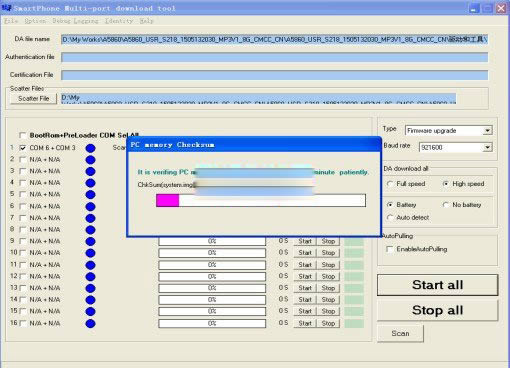Screen dimensions: 510x368
Task: Click the PC memory Checksum dialog title
Action: pyautogui.click(x=172, y=145)
